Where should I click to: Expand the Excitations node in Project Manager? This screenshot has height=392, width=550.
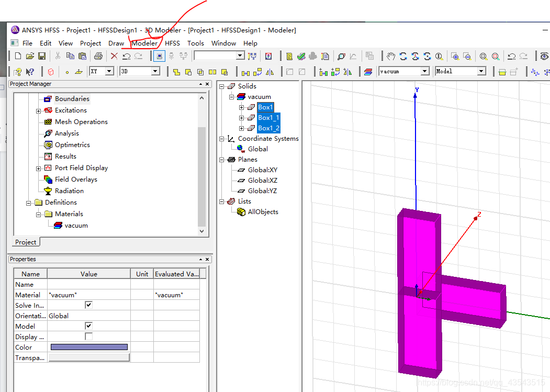[38, 111]
